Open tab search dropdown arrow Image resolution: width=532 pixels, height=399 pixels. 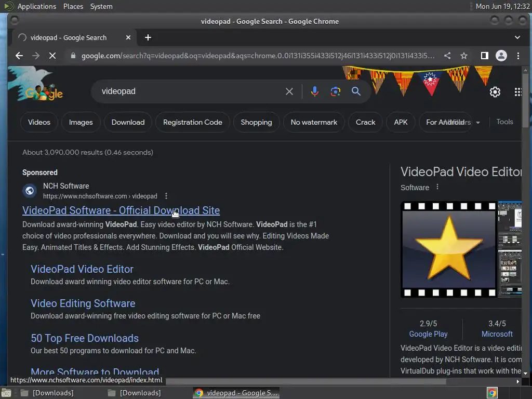[x=517, y=37]
